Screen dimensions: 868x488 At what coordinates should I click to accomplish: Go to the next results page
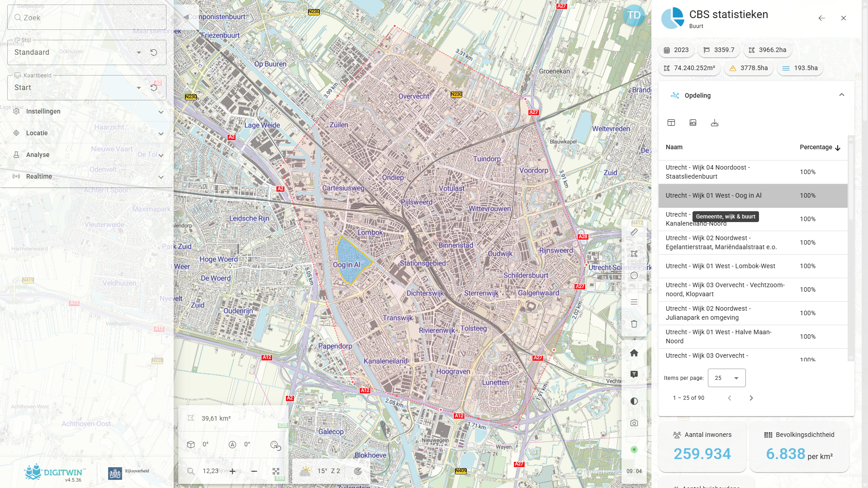pos(751,398)
